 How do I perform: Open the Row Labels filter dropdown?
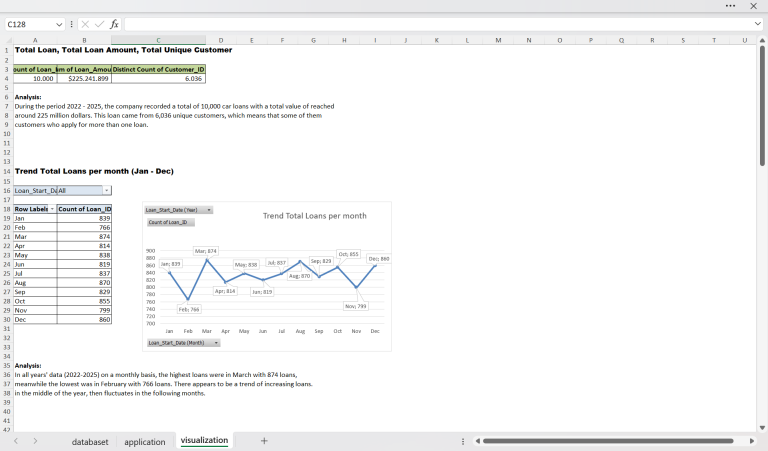52,209
